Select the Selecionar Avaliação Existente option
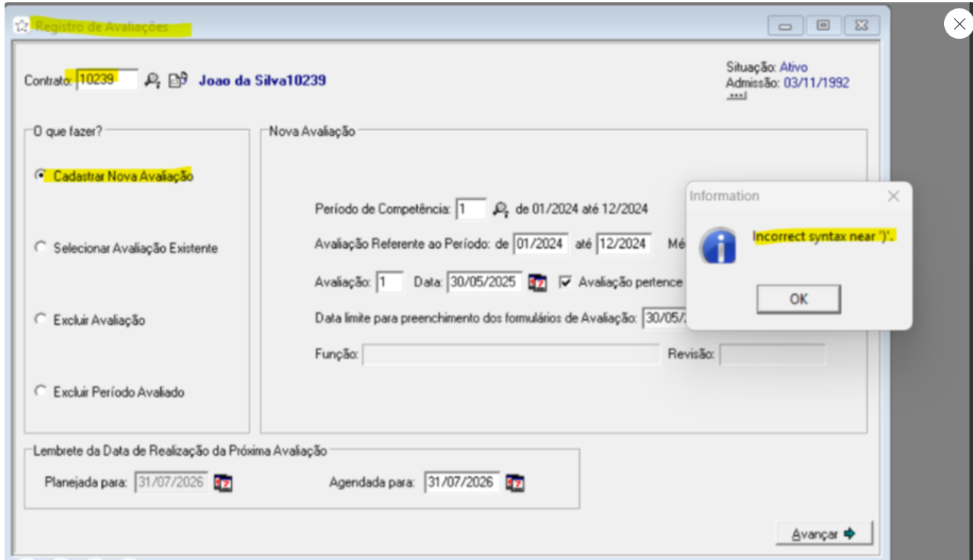973x560 pixels. (40, 248)
